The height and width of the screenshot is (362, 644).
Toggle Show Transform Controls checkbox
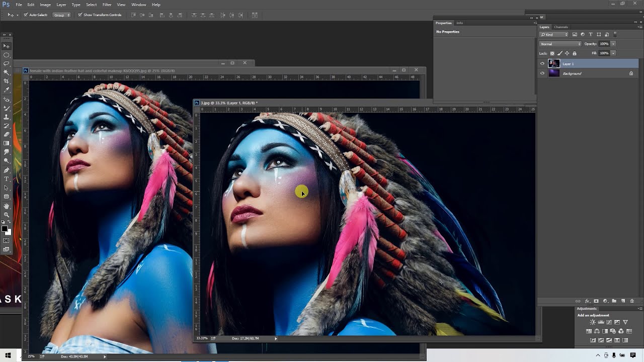pos(80,15)
